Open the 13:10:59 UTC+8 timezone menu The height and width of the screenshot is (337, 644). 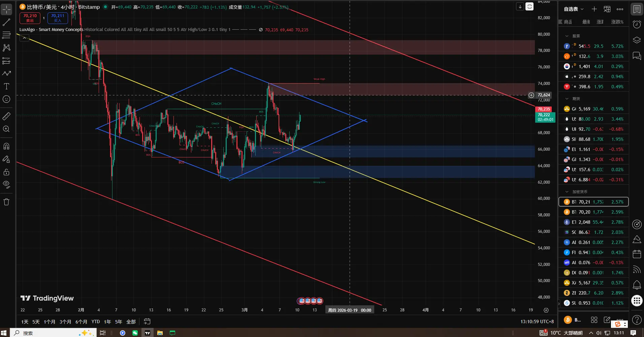537,321
